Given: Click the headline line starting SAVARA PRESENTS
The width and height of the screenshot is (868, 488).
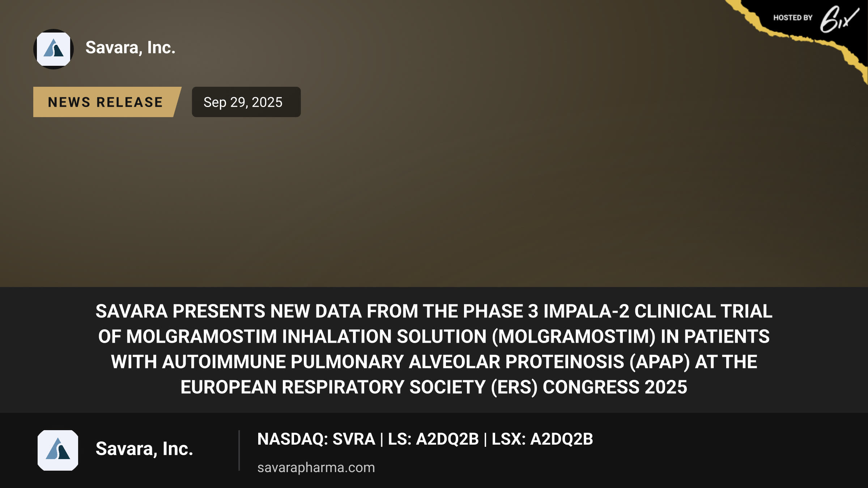Looking at the screenshot, I should [x=434, y=311].
